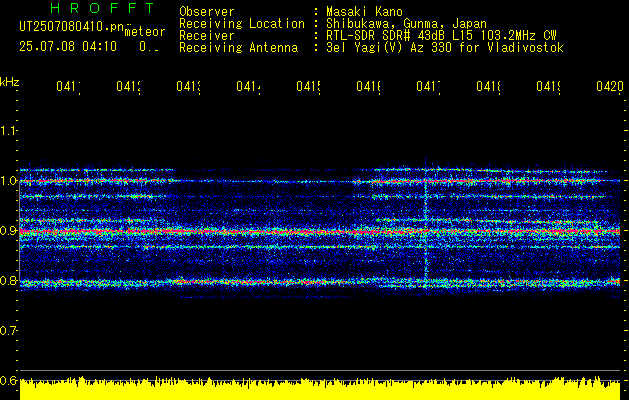Click the 0420 time axis marker
Screen dimensions: 629x400
click(610, 86)
